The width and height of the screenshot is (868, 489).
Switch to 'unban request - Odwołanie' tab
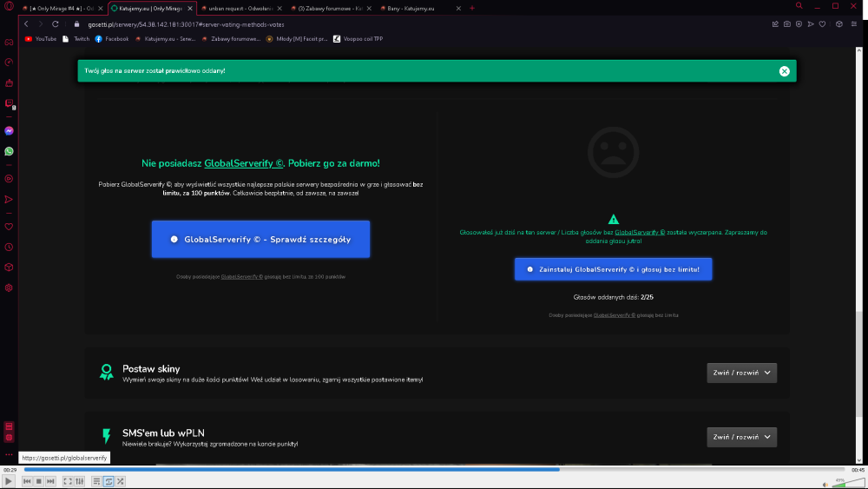(241, 9)
